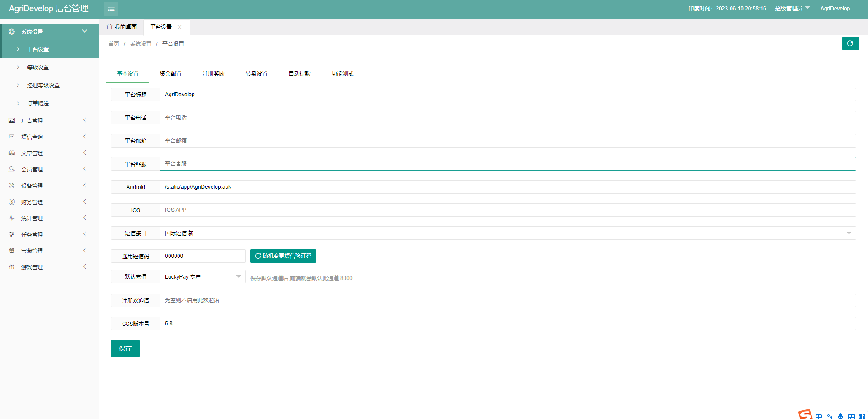This screenshot has height=419, width=868.
Task: Click 随机变更短信验证码 button
Action: click(283, 256)
